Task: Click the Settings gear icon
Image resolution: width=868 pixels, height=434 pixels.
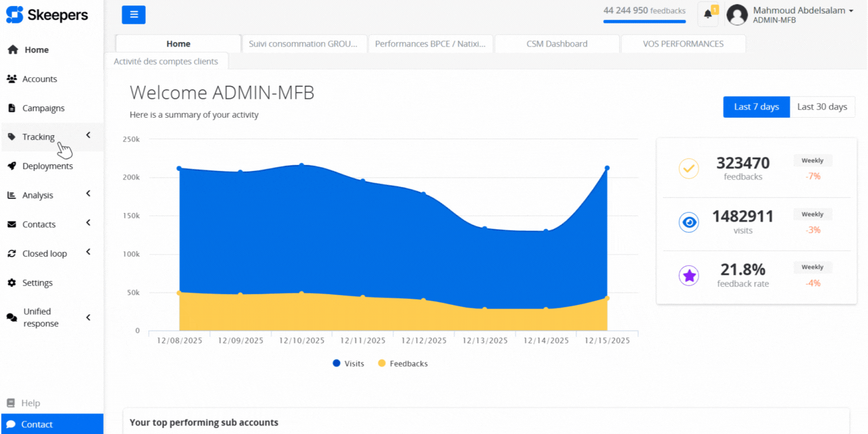Action: (11, 283)
